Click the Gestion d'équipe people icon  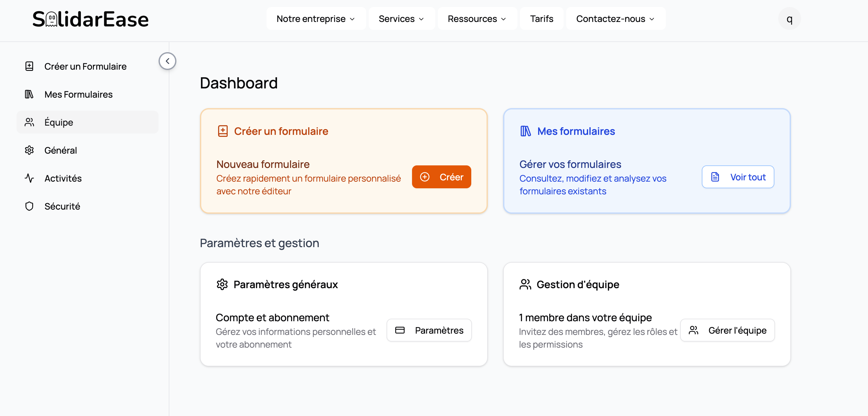tap(525, 284)
